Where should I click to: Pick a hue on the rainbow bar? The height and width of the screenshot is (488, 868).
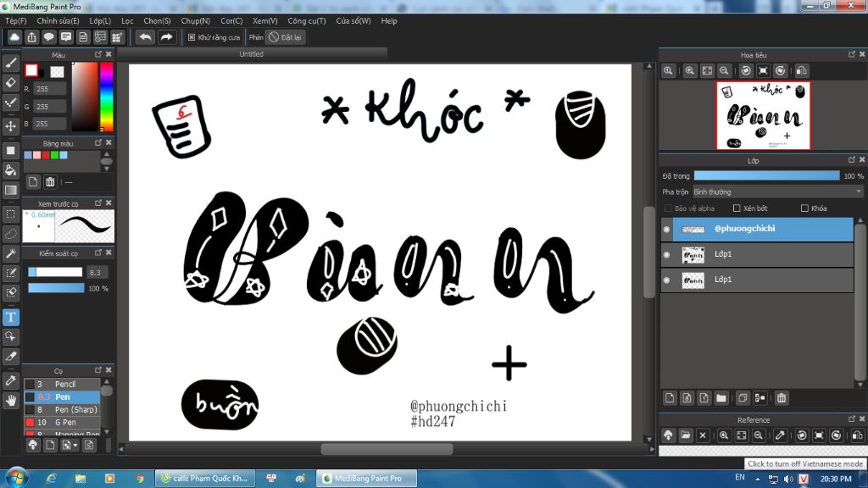click(x=106, y=97)
